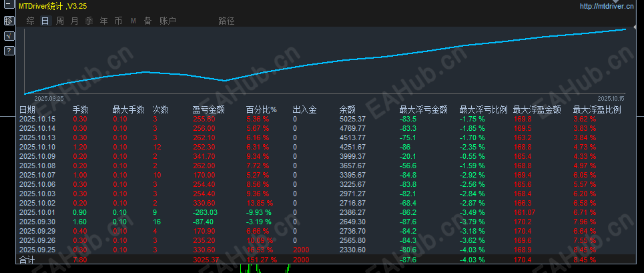Screen dimensions: 644x273
Task: Select the 2025.10.10 date row
Action: pos(37,147)
